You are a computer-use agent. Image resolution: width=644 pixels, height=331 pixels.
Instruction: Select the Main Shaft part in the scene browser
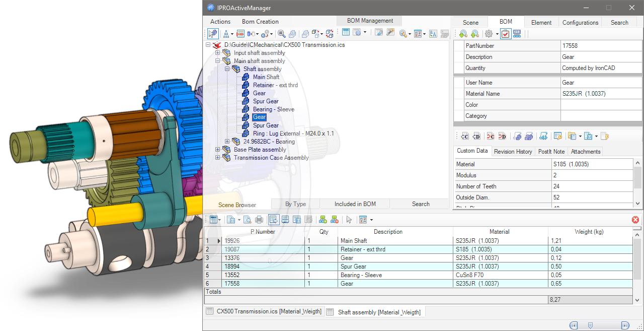click(x=266, y=77)
